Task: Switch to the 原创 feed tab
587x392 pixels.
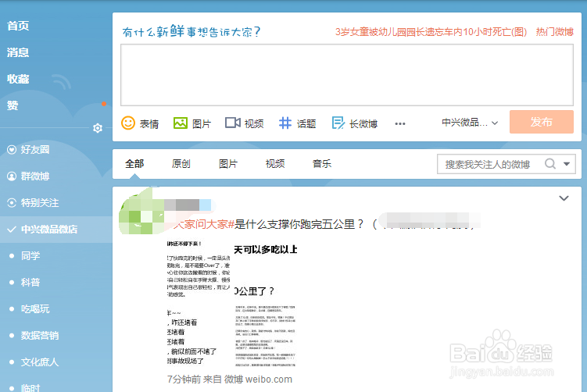Action: click(181, 164)
